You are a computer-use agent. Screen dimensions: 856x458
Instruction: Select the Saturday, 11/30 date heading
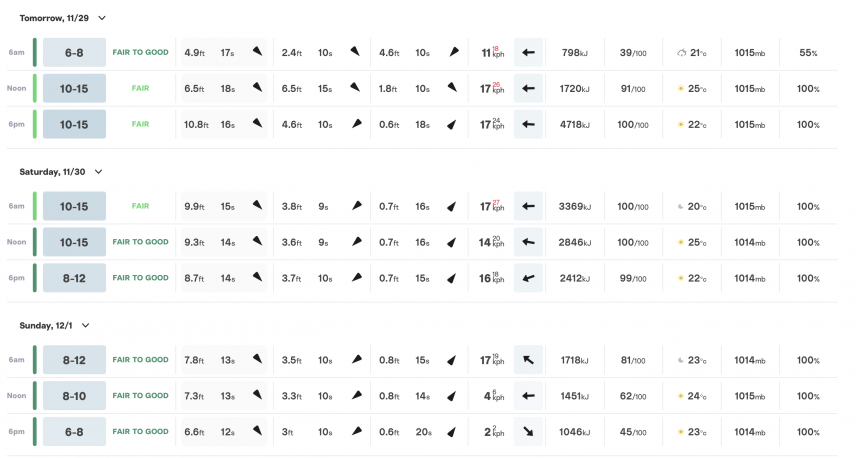tap(52, 172)
